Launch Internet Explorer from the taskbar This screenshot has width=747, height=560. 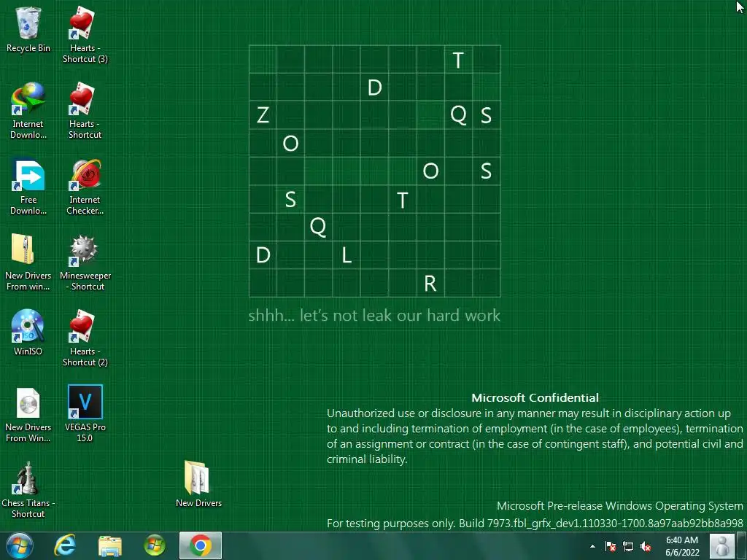click(x=65, y=545)
